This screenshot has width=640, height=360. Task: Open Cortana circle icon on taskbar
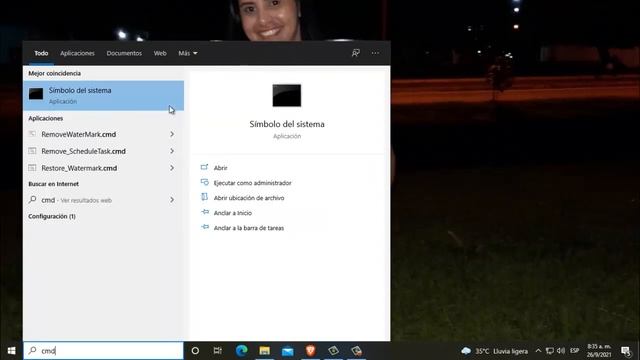[195, 351]
